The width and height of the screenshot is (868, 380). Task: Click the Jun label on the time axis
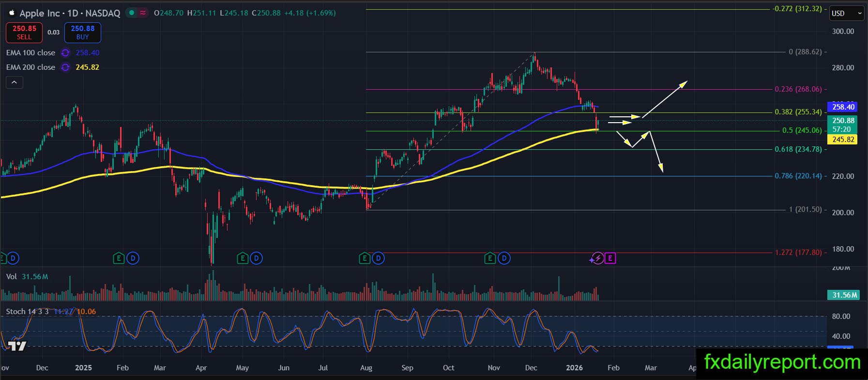point(284,368)
